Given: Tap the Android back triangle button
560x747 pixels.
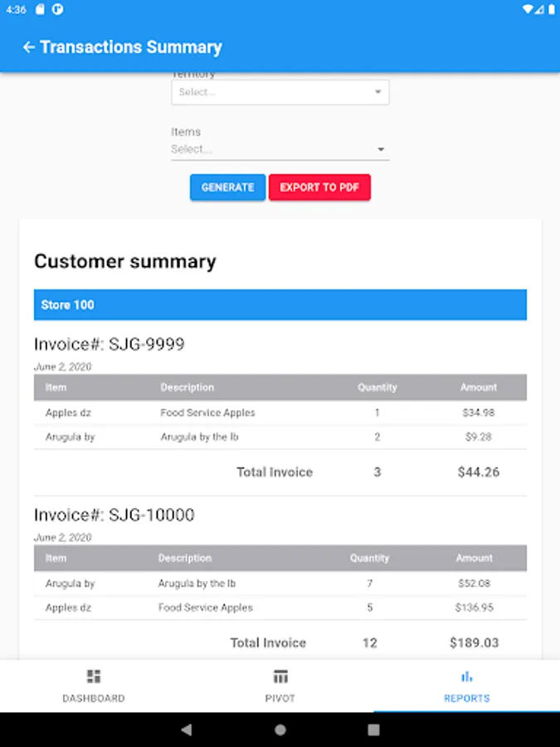Looking at the screenshot, I should pos(187,730).
